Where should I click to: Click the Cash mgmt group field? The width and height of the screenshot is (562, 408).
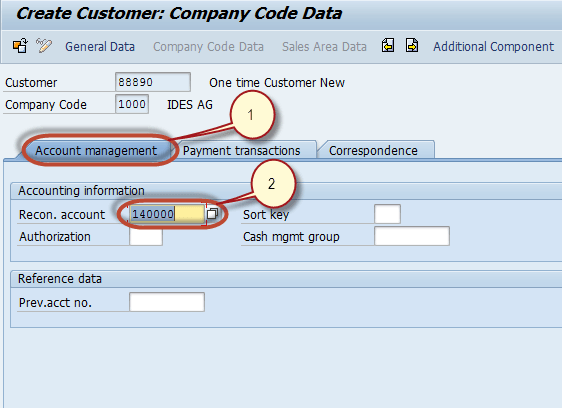click(x=412, y=236)
